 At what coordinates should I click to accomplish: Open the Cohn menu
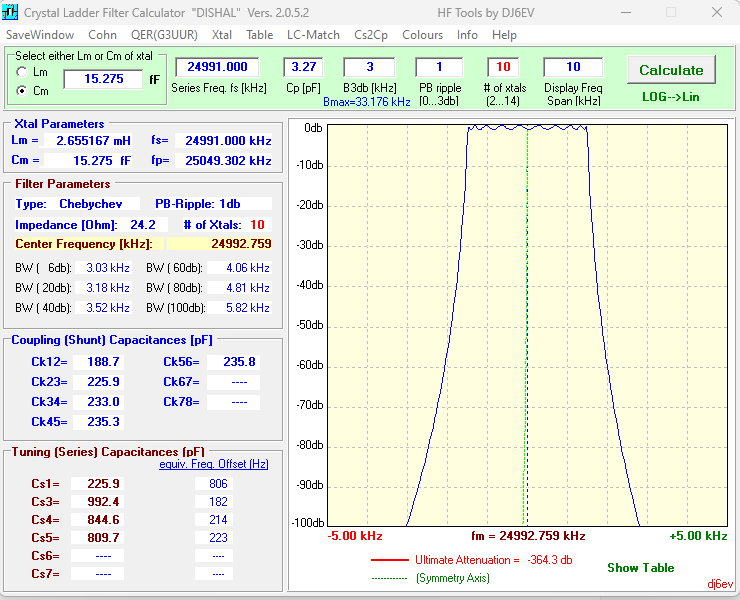coord(102,34)
